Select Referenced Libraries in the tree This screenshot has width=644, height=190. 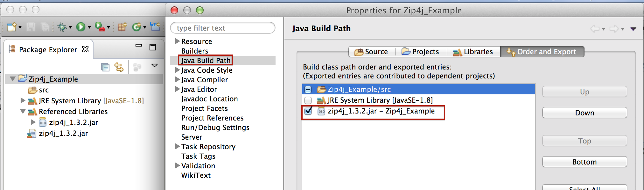point(73,112)
